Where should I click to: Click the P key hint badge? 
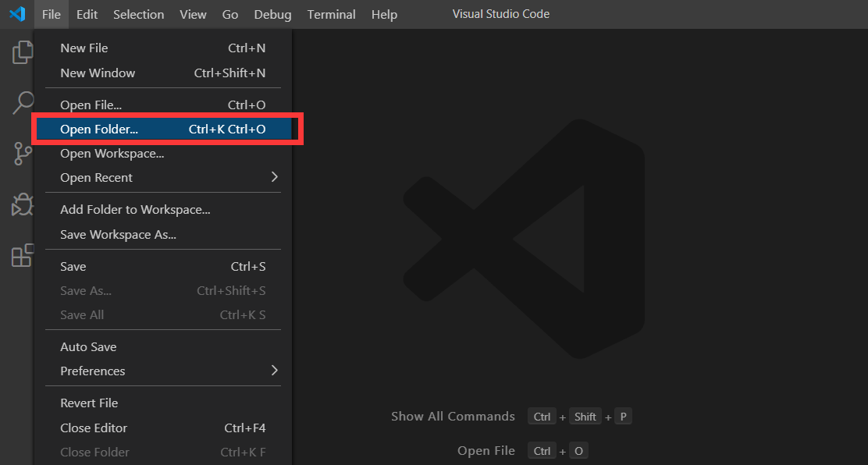(x=624, y=417)
